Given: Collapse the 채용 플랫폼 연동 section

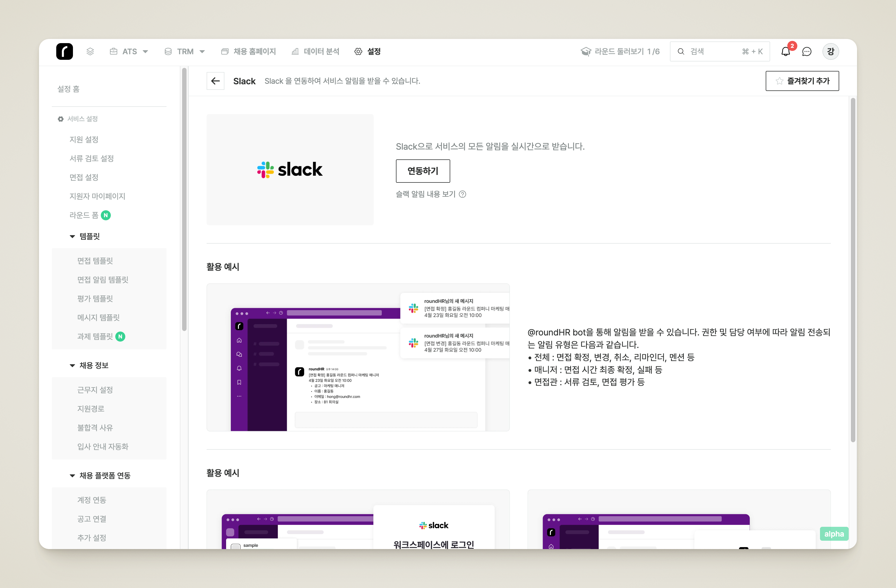Looking at the screenshot, I should tap(72, 476).
